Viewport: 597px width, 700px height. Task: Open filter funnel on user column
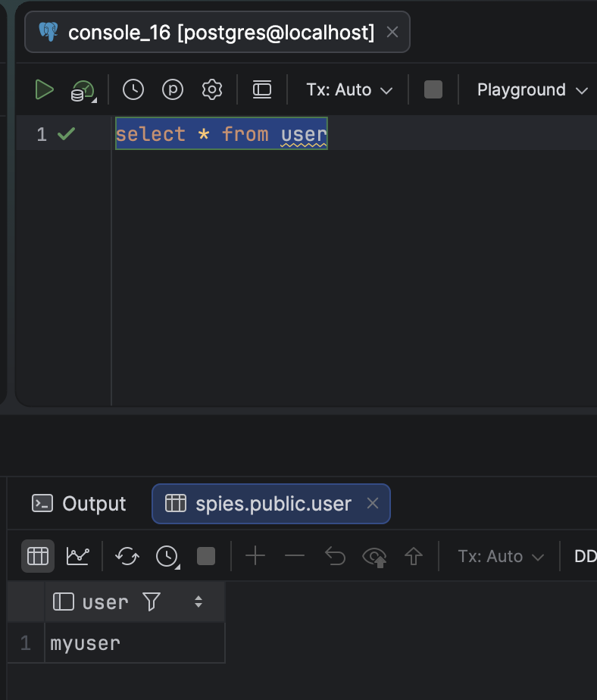pyautogui.click(x=152, y=602)
